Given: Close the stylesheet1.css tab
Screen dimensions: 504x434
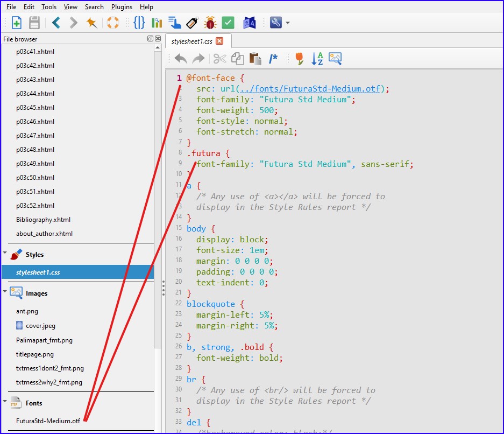Looking at the screenshot, I should click(219, 41).
